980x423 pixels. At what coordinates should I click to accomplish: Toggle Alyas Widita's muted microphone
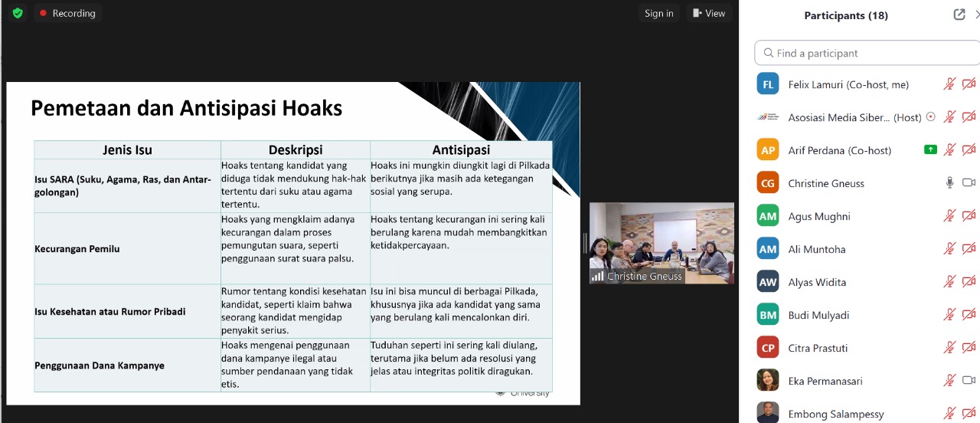tap(949, 282)
